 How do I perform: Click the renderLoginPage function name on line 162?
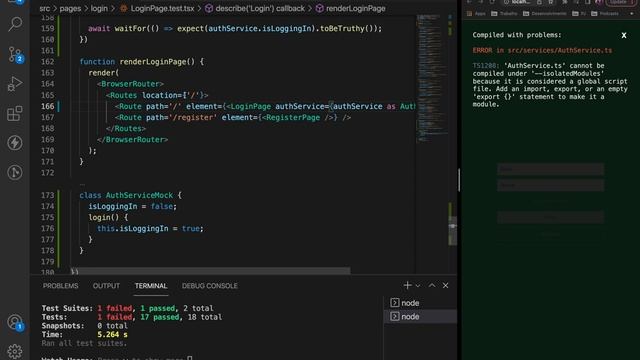[x=153, y=62]
